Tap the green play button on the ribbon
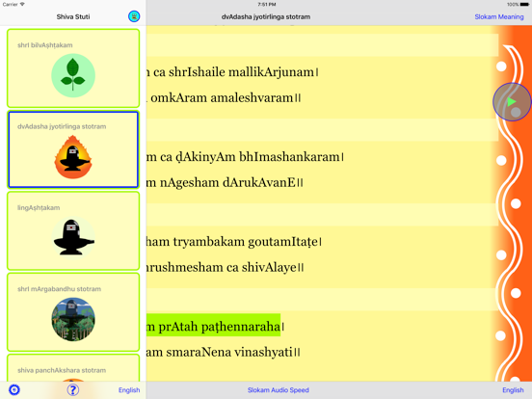Viewport: 532px width, 399px height. click(512, 102)
